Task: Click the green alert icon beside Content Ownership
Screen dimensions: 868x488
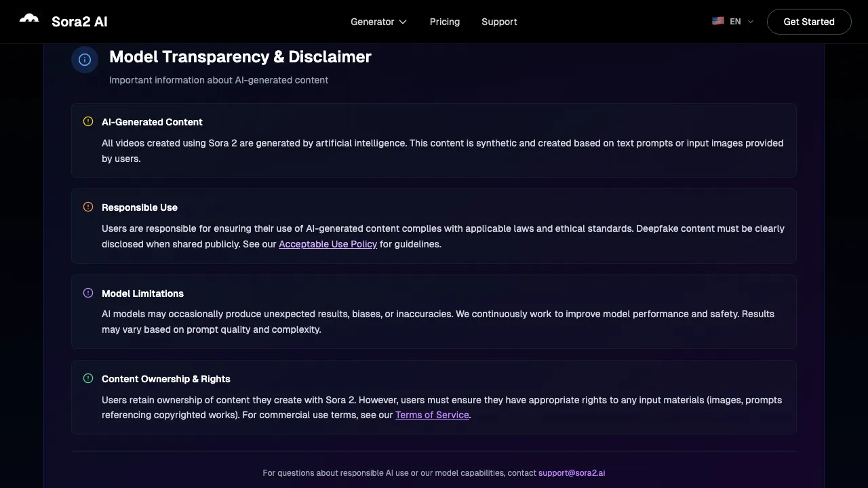Action: 88,378
